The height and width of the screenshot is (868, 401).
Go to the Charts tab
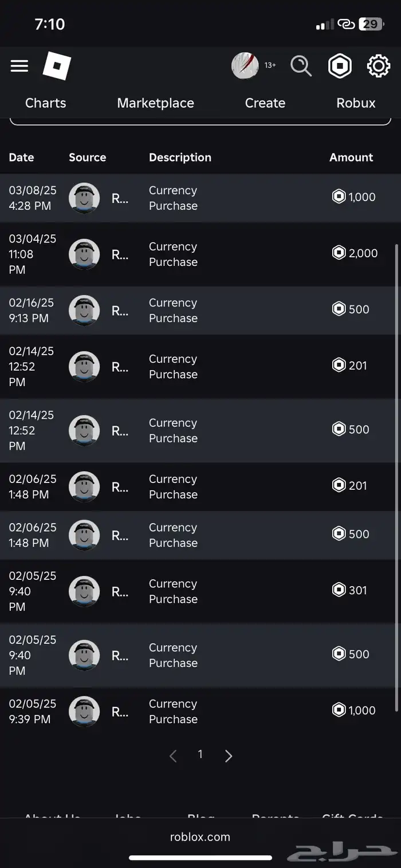tap(46, 103)
